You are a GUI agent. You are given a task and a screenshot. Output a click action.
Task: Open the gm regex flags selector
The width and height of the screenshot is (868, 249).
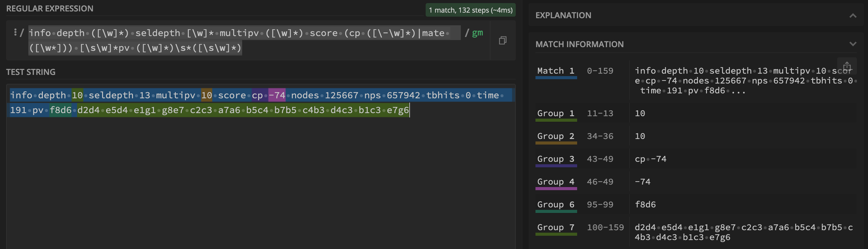(477, 33)
